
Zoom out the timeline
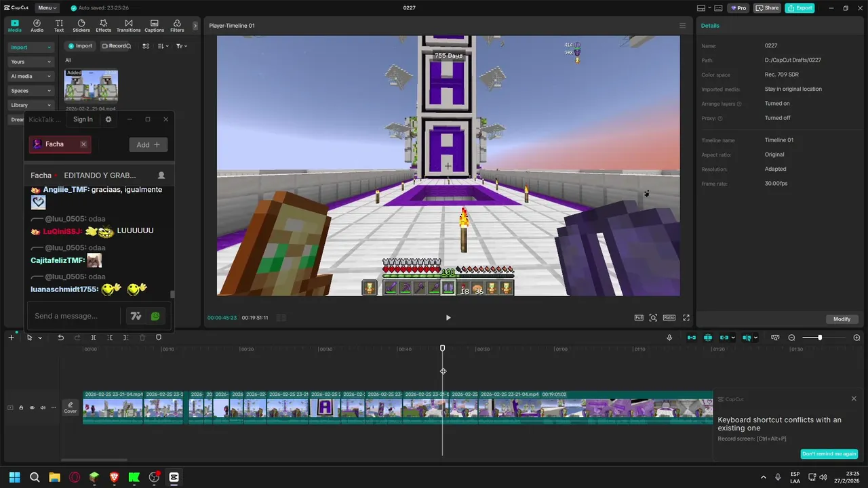(791, 338)
